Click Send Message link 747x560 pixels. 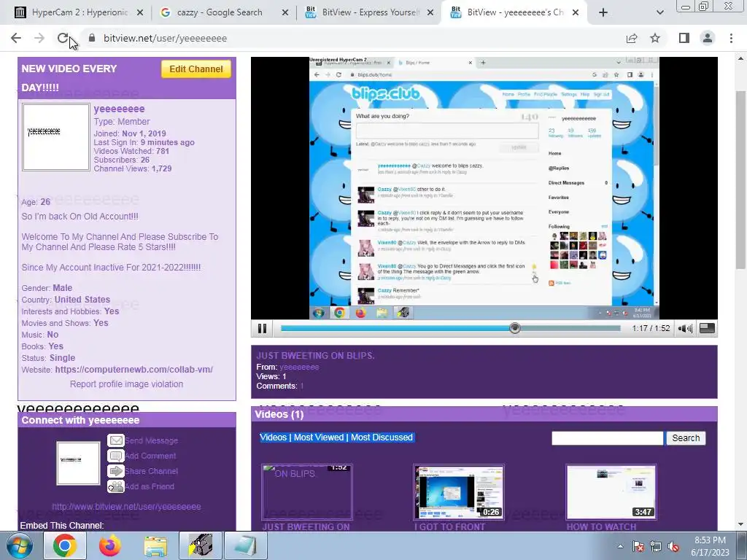152,440
